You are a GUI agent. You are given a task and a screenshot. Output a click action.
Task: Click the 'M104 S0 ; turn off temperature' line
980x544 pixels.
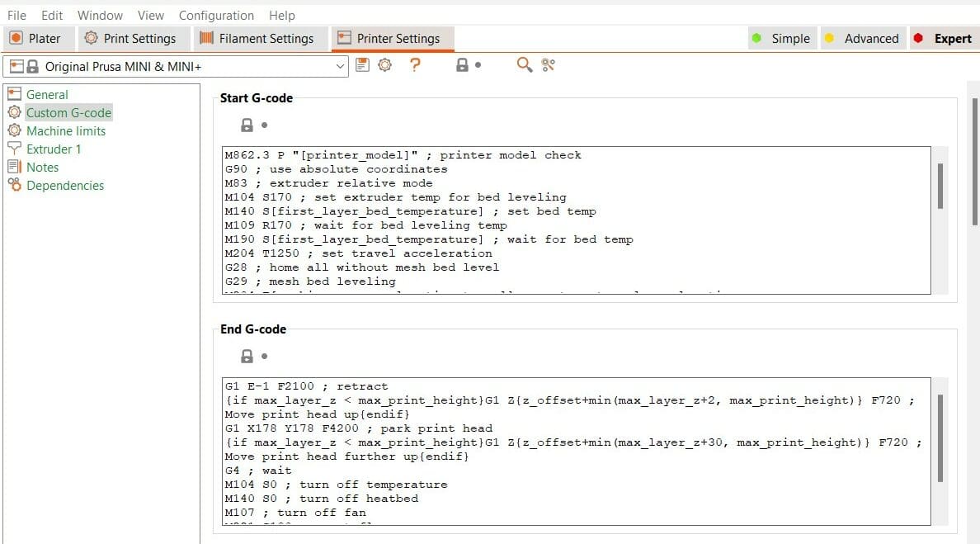point(337,485)
